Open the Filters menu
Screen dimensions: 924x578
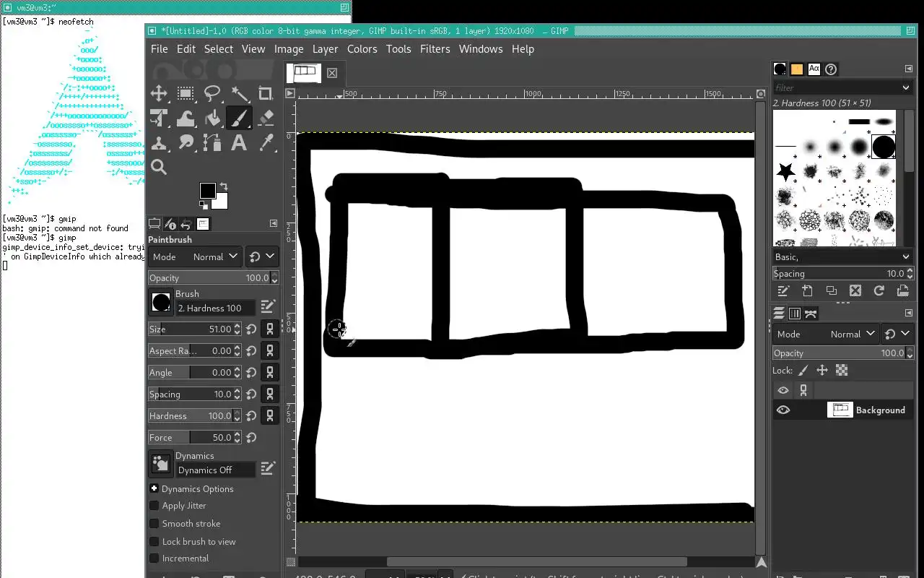pyautogui.click(x=435, y=49)
